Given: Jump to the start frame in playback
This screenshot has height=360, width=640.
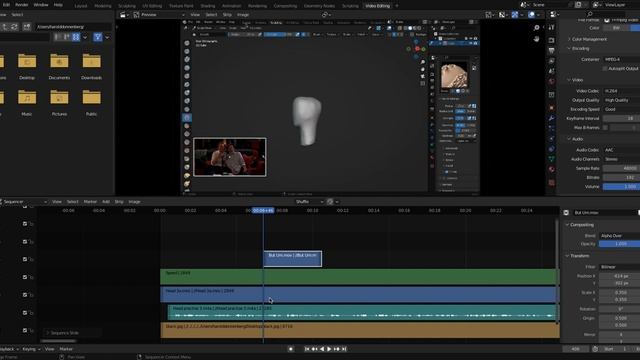Looking at the screenshot, I should [307, 349].
